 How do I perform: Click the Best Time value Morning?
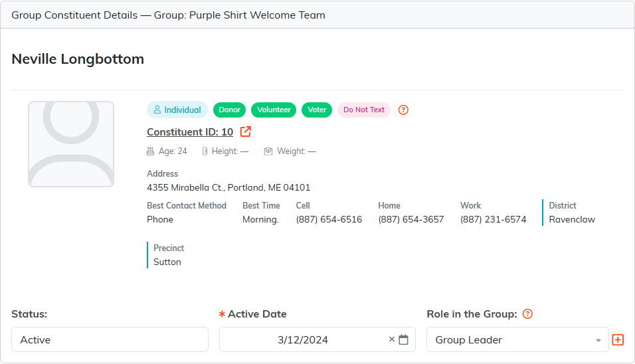260,219
